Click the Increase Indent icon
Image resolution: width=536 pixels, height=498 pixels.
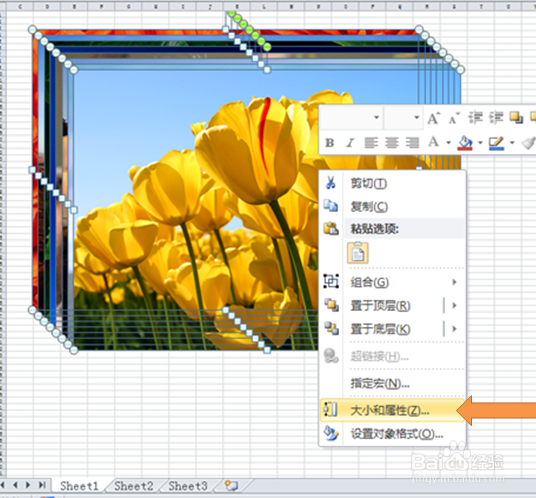[496, 118]
